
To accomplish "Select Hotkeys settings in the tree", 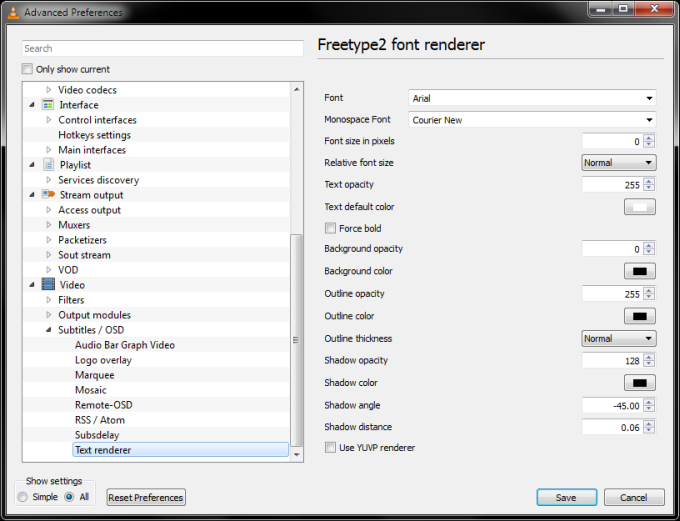I will coord(95,135).
